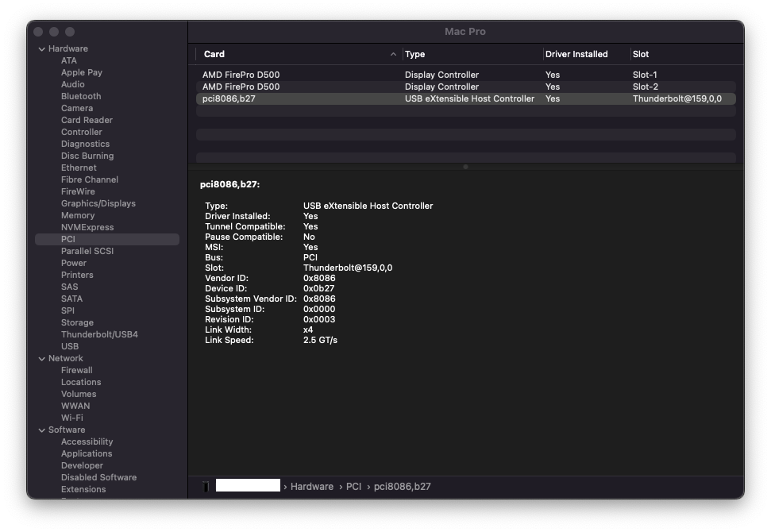The width and height of the screenshot is (771, 532).
Task: Collapse the Network section chevron
Action: (x=42, y=359)
